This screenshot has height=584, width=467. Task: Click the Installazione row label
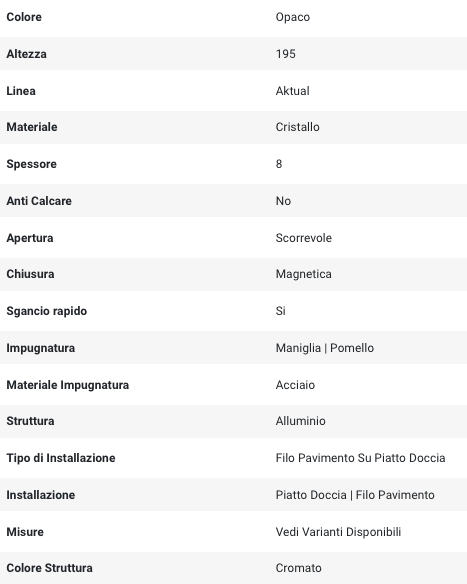tap(41, 495)
